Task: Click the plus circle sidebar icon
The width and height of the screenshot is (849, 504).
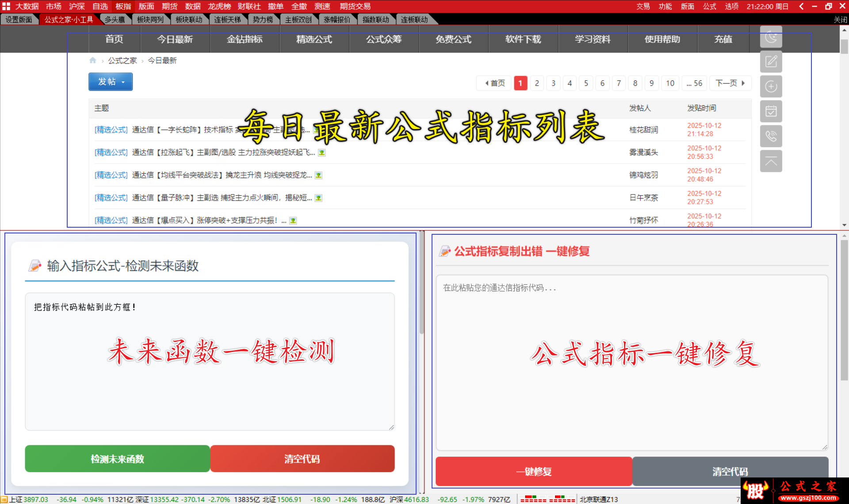Action: [x=771, y=86]
